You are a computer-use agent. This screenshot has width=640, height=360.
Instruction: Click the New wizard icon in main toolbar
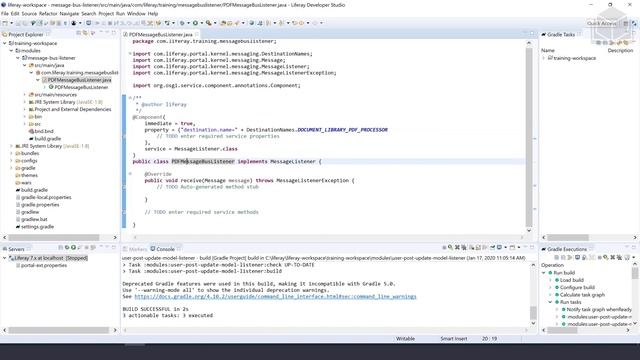[x=4, y=23]
